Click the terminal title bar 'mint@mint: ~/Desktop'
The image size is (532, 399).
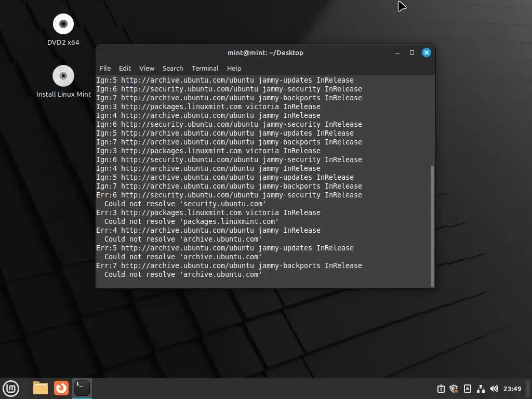click(265, 52)
